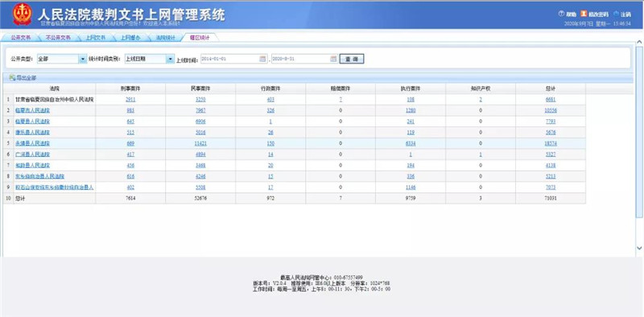Open calendar picker for end date 2020-8-31
Image resolution: width=644 pixels, height=317 pixels.
[x=333, y=59]
